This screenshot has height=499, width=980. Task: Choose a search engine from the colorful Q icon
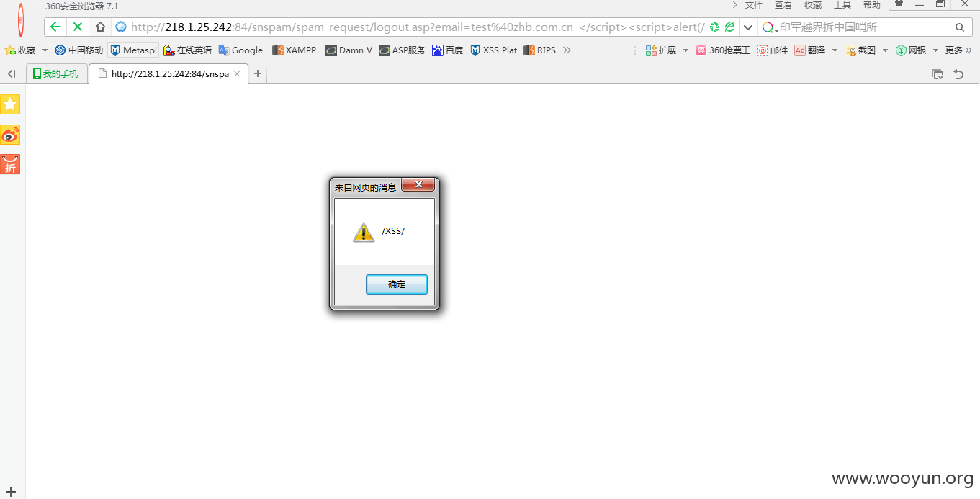tap(770, 27)
